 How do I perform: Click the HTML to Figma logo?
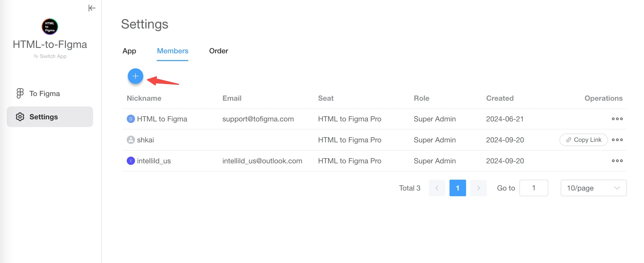coord(50,27)
